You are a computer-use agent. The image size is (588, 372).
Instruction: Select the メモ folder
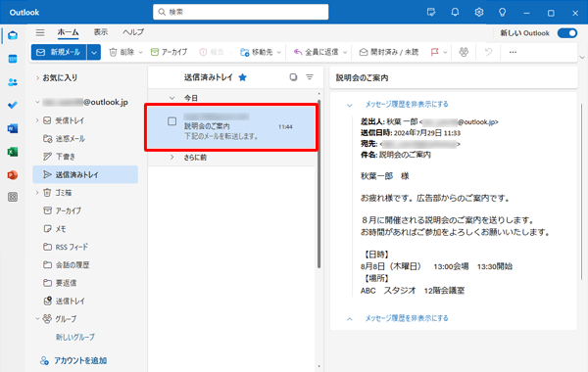pos(85,229)
